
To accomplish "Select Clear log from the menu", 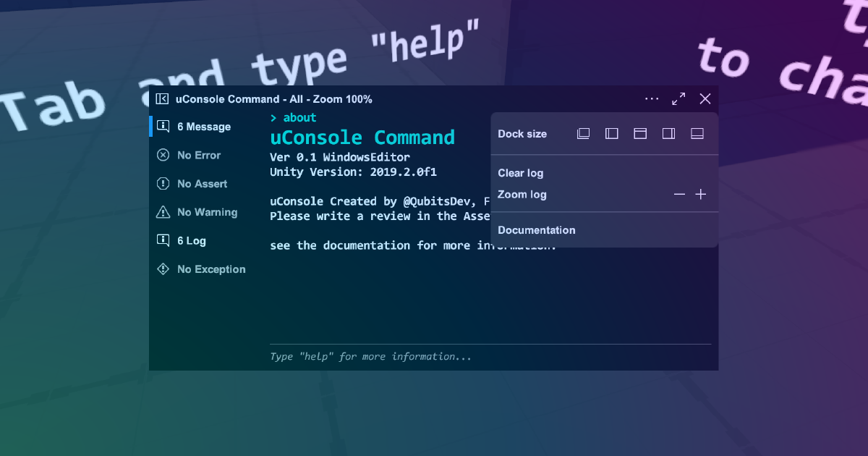I will click(520, 173).
